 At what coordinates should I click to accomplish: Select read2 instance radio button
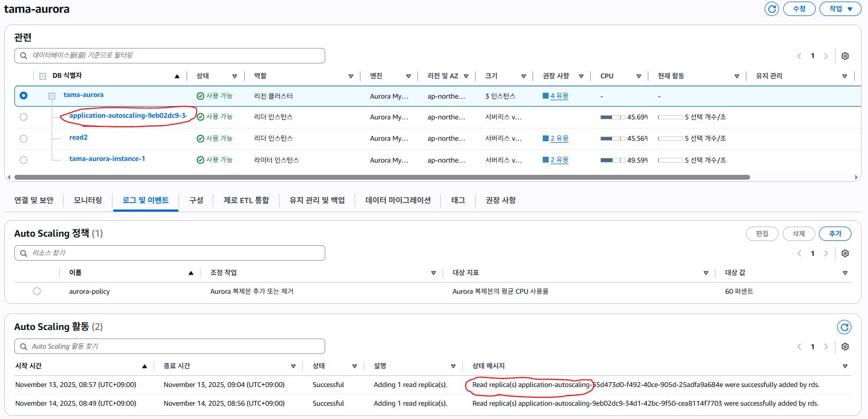point(23,139)
